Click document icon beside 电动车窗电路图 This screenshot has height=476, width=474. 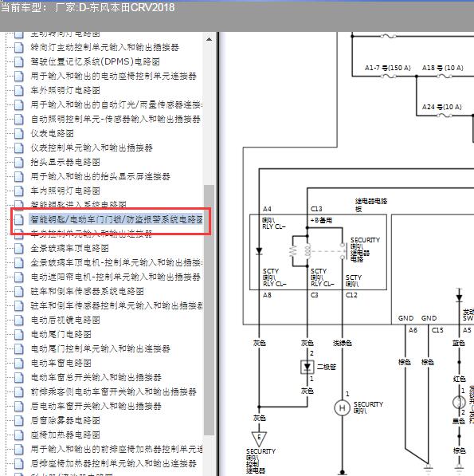(19, 364)
